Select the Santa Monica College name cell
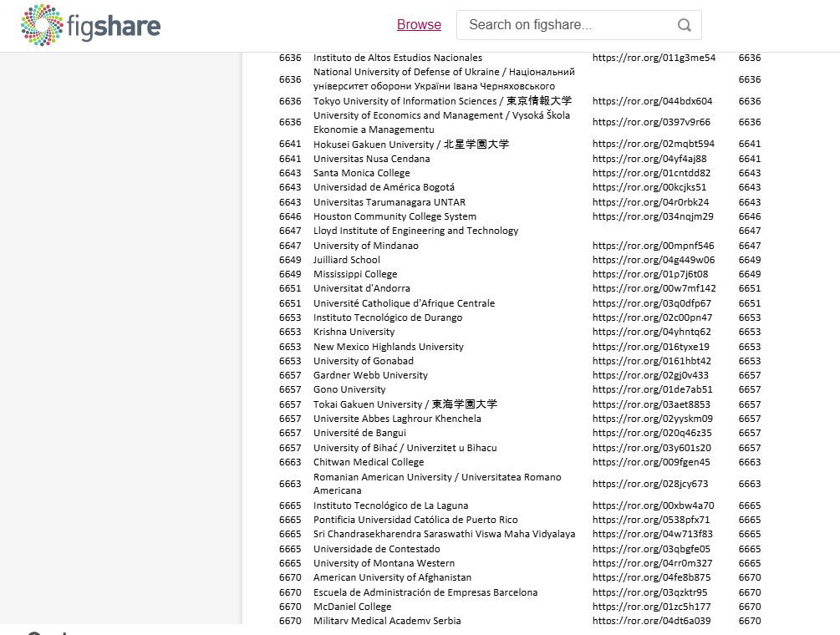 362,174
